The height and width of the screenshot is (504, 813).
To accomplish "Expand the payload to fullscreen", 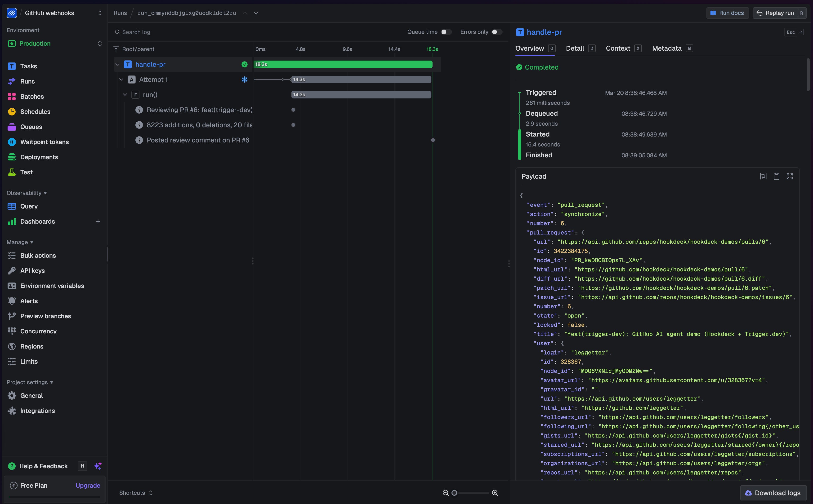I will pyautogui.click(x=790, y=176).
